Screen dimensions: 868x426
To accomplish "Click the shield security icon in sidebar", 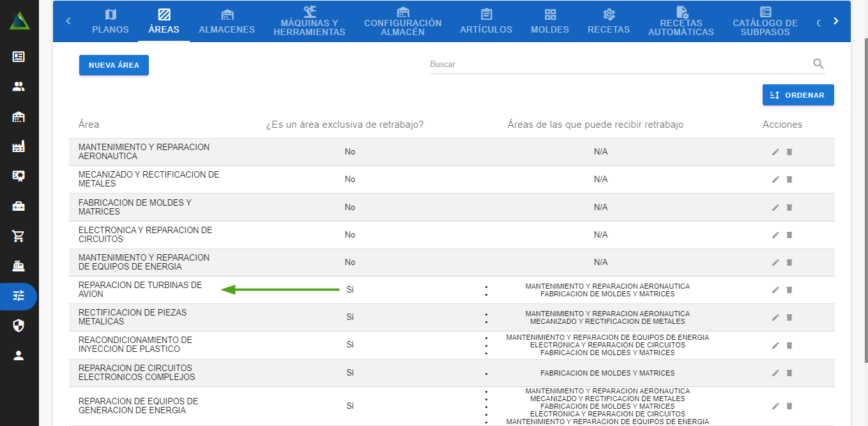I will 19,326.
